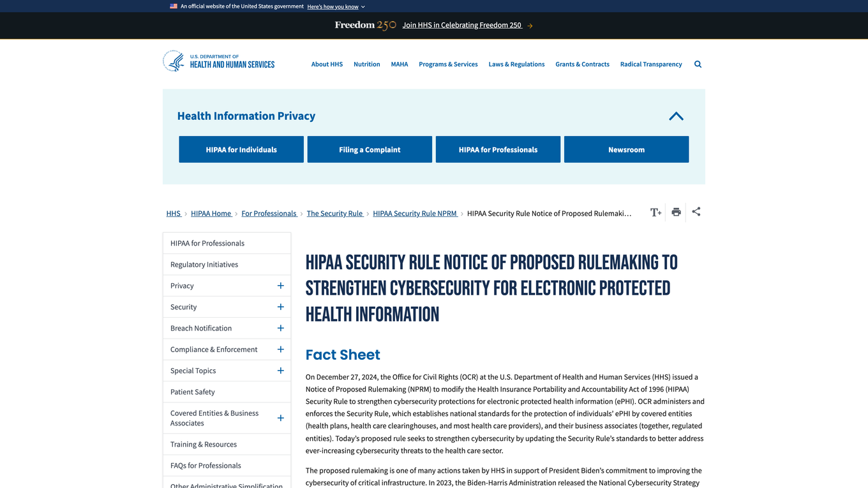This screenshot has width=868, height=488.
Task: Open Programs & Services menu
Action: click(448, 64)
